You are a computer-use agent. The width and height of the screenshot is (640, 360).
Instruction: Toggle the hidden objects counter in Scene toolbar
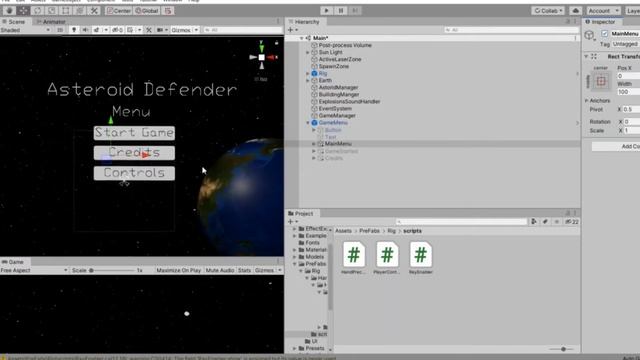point(118,30)
